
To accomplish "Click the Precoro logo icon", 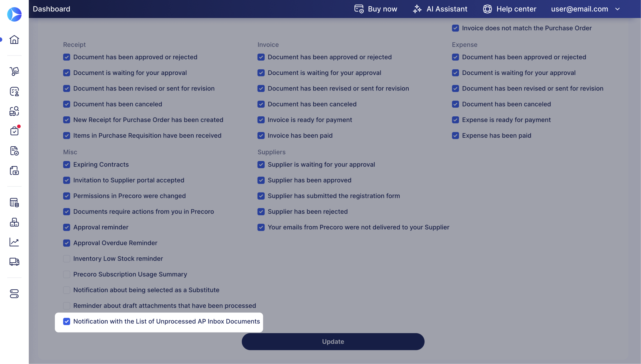I will [14, 14].
